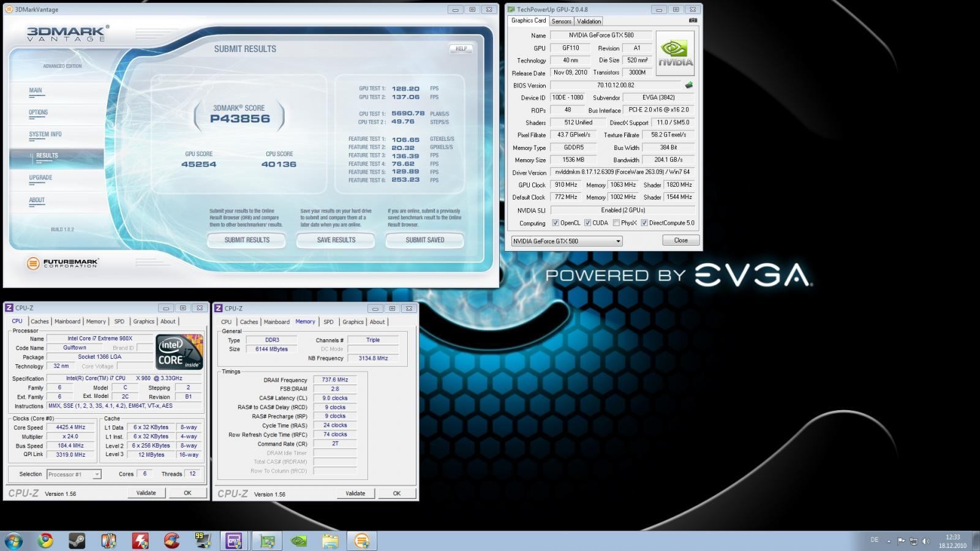
Task: Open SPD tab in right CPU-Z window
Action: 328,322
